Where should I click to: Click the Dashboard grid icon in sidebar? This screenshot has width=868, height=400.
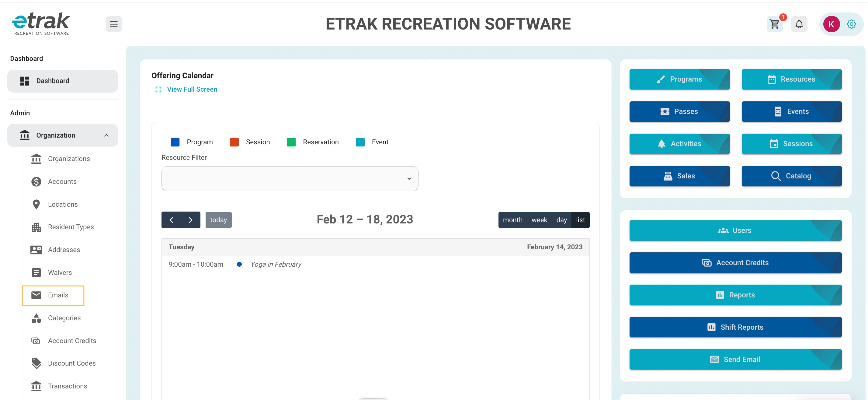(x=25, y=81)
